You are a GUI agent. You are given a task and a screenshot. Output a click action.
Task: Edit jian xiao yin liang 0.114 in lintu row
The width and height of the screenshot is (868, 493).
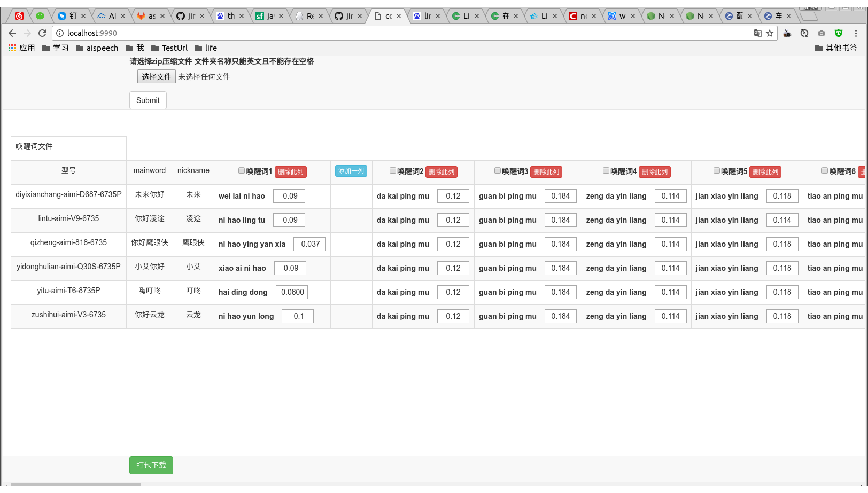point(782,220)
